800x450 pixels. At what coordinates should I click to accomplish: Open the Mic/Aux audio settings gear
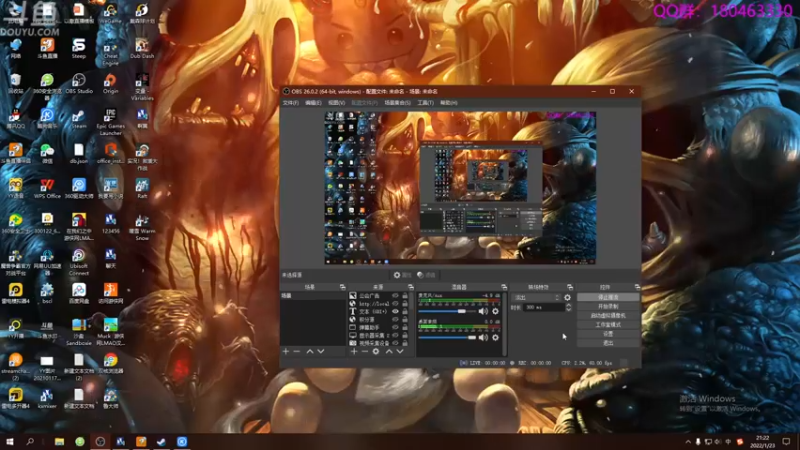[x=495, y=311]
